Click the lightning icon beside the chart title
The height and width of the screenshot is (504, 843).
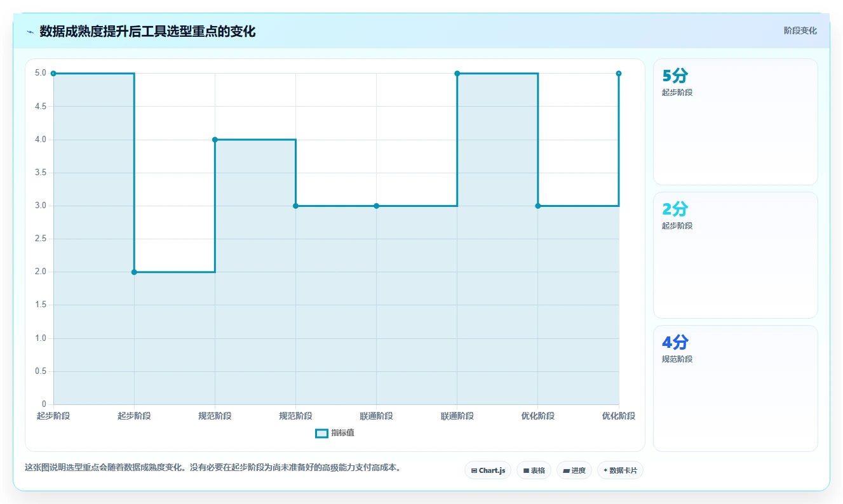(30, 32)
